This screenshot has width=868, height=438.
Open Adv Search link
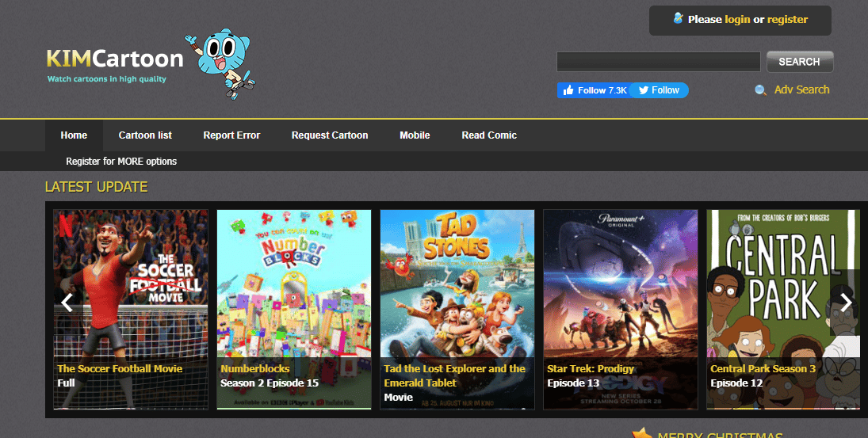pos(801,90)
